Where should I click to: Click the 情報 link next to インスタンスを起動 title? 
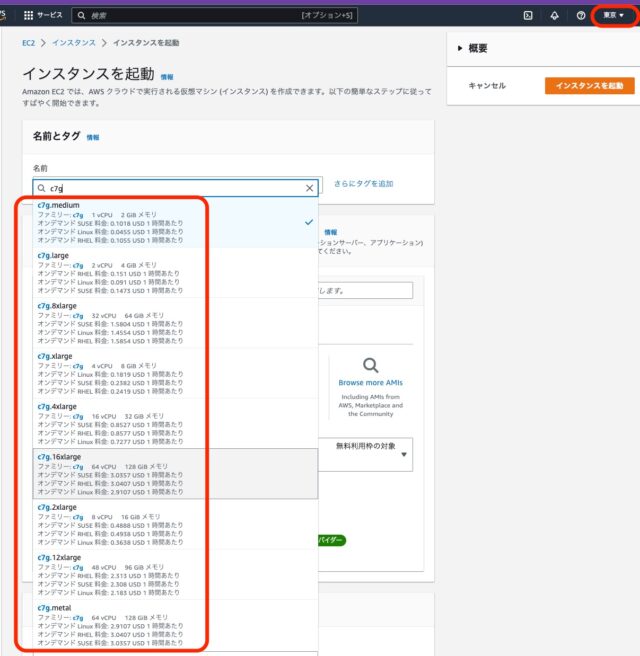point(167,77)
